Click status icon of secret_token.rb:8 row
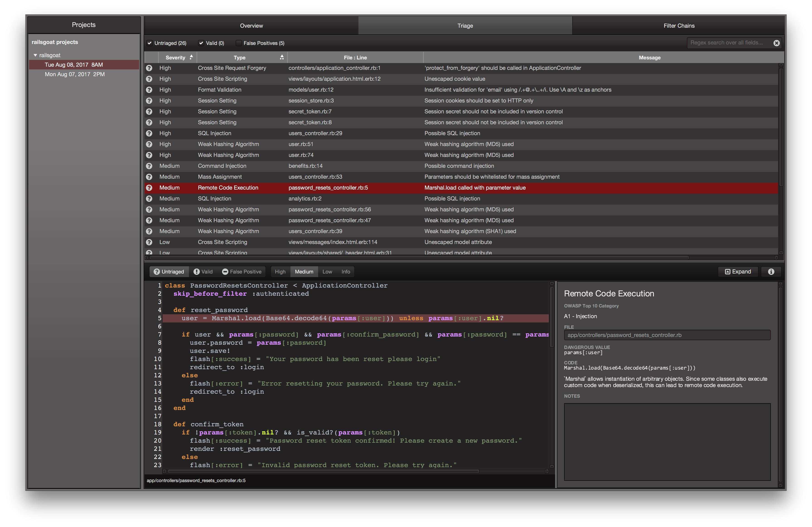Viewport: 812px width, 527px height. pyautogui.click(x=149, y=122)
